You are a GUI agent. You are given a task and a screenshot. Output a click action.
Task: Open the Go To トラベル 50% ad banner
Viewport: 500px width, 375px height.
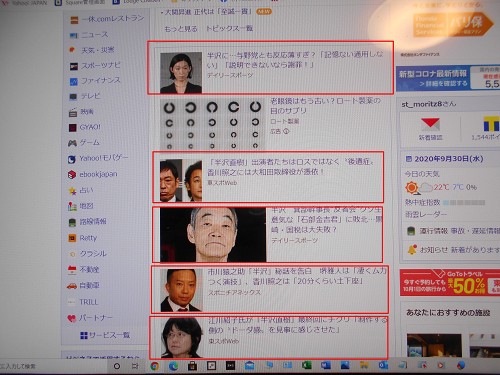click(450, 283)
